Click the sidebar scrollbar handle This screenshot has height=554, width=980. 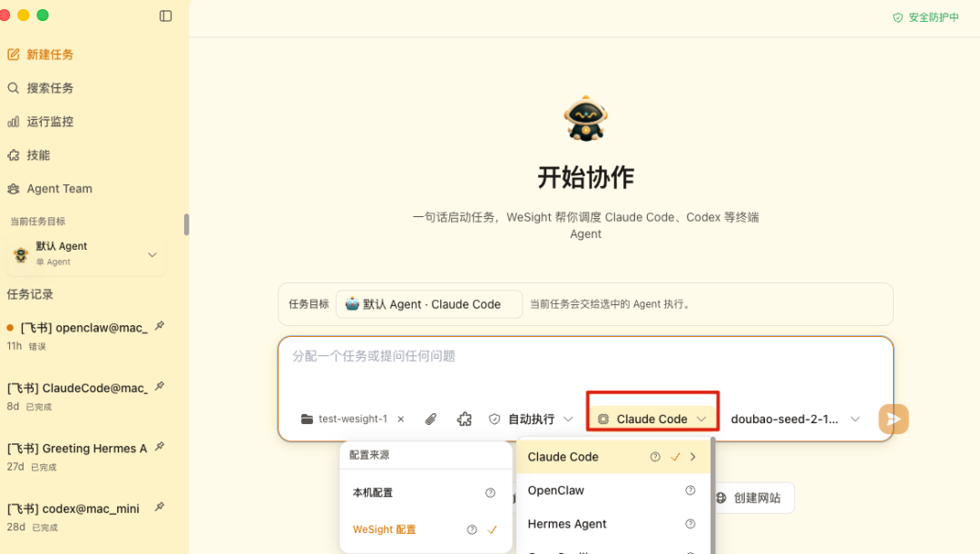tap(186, 224)
